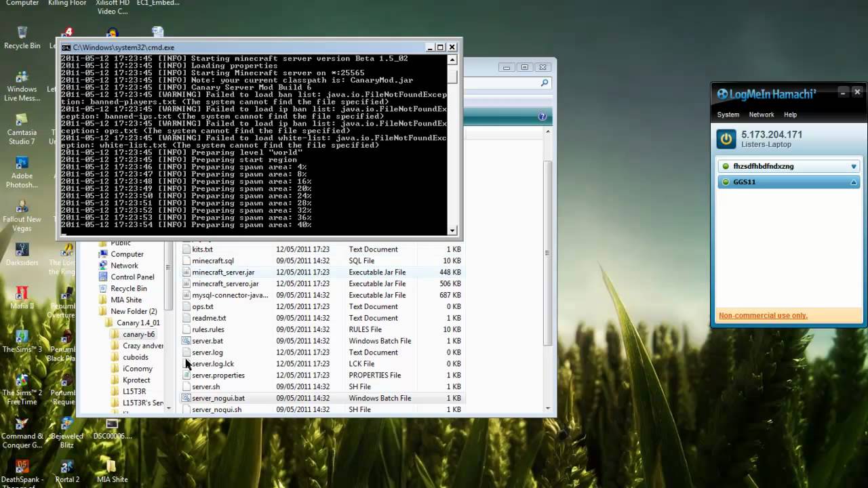
Task: Toggle the Hamachi power button
Action: [726, 139]
